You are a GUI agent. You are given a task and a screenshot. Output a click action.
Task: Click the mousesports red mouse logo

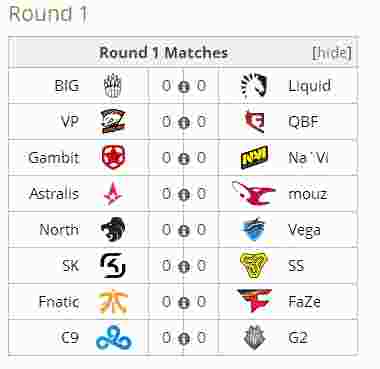[x=254, y=193]
